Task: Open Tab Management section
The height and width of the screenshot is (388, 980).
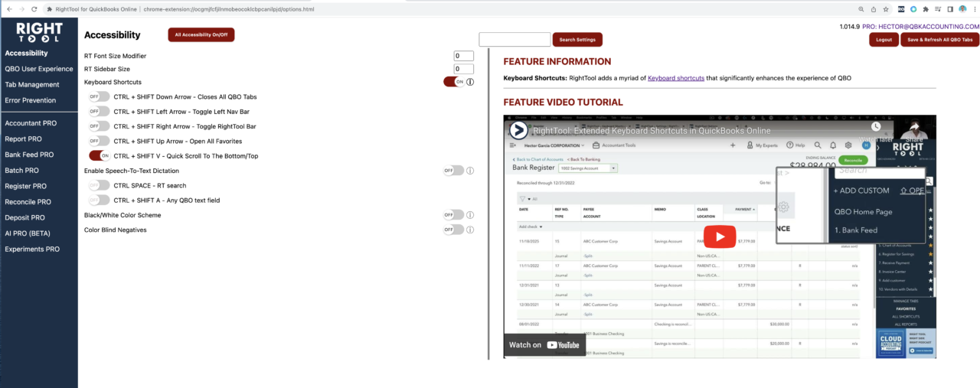Action: click(32, 85)
